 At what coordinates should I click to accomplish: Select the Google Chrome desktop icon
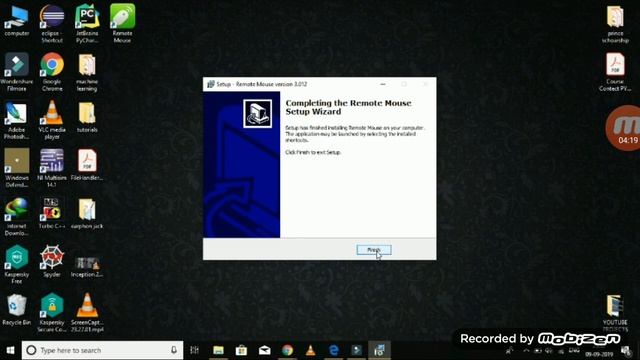coord(52,72)
